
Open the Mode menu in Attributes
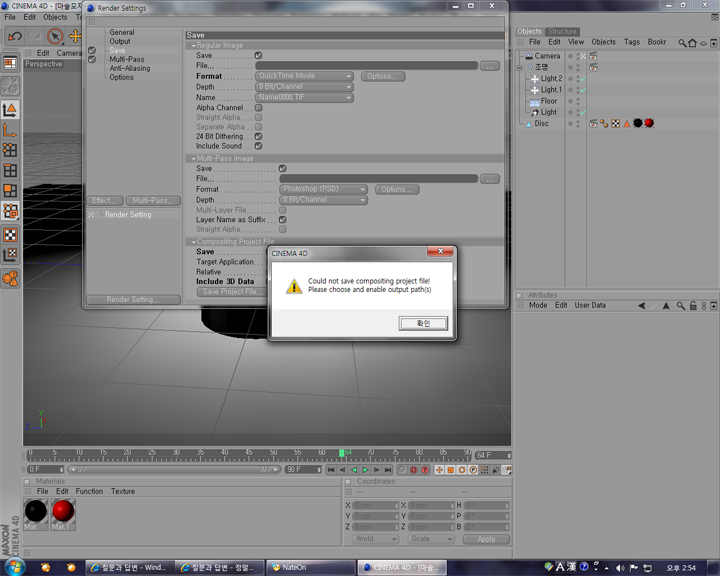538,305
